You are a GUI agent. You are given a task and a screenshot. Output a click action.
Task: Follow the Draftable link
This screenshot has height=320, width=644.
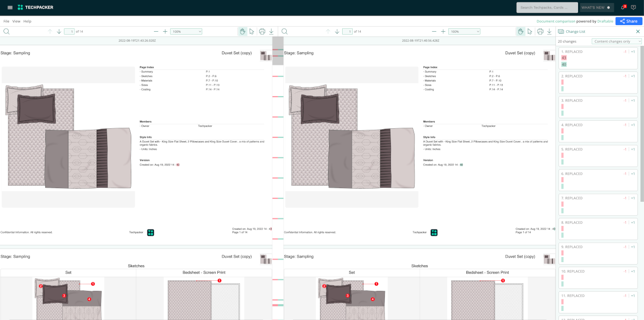click(x=605, y=21)
